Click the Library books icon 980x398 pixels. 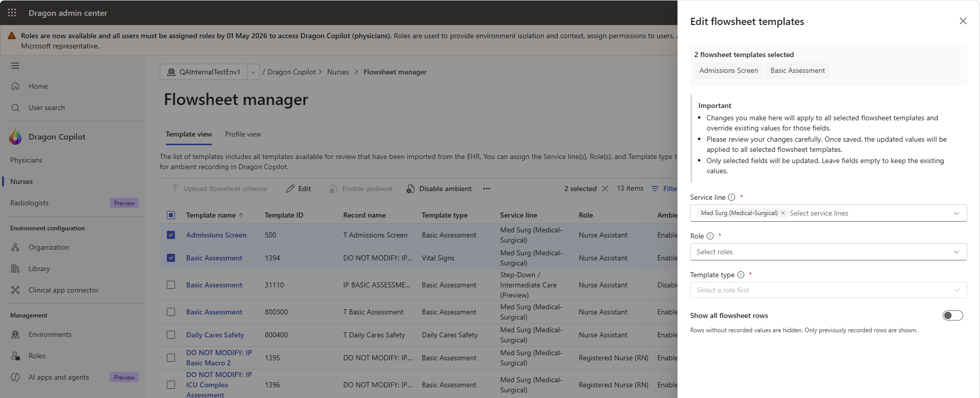pyautogui.click(x=15, y=269)
